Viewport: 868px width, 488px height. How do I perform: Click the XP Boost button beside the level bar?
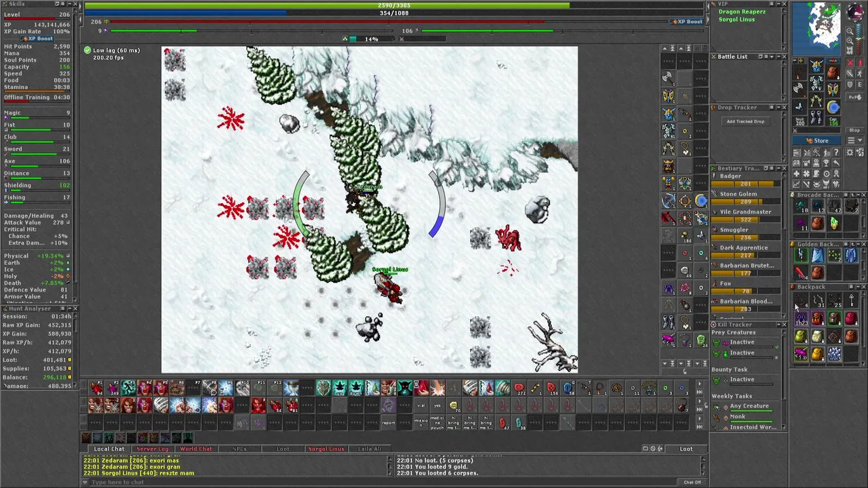pos(686,22)
